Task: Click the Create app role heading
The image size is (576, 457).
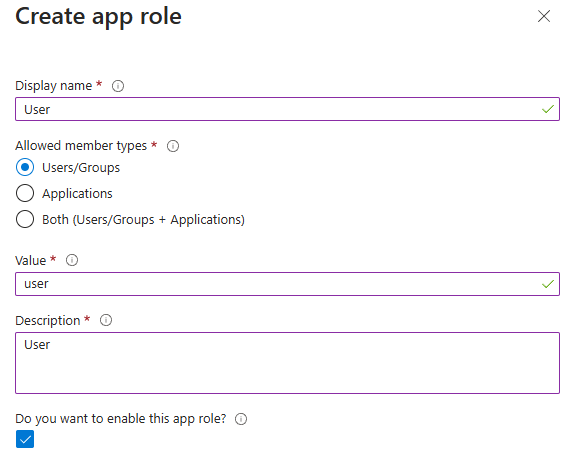Action: click(98, 17)
